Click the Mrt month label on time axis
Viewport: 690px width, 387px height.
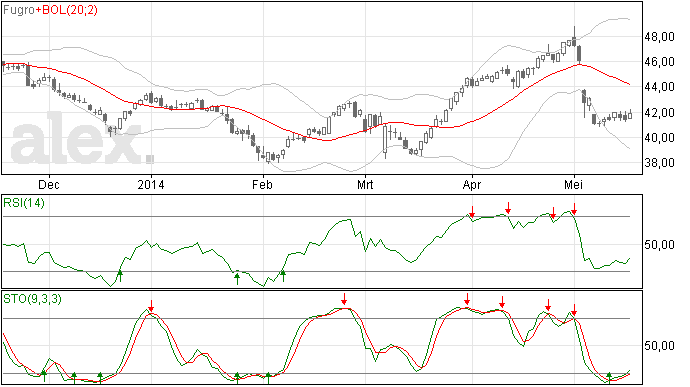365,184
